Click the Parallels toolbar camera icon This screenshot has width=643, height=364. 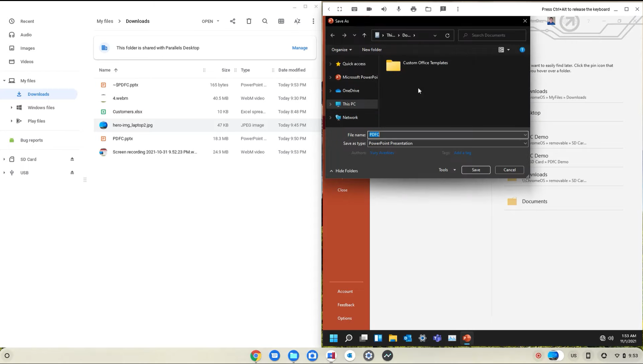point(369,9)
